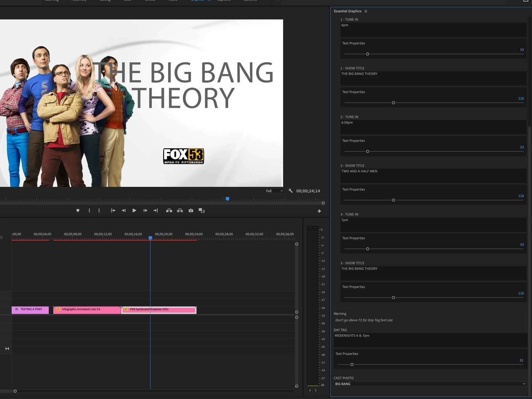Click the timeline playhead marker
The width and height of the screenshot is (532, 399).
(x=150, y=238)
